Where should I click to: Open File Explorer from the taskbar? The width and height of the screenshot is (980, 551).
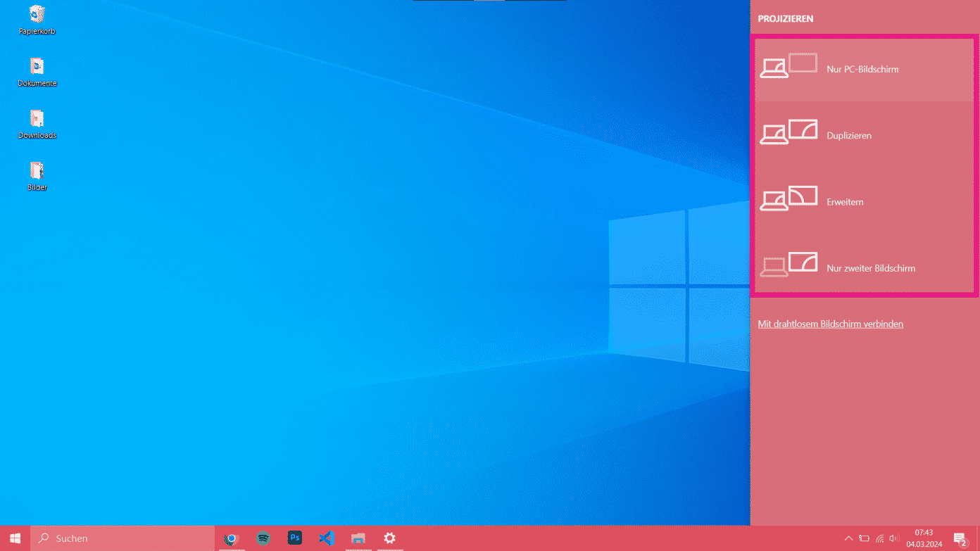pos(358,538)
